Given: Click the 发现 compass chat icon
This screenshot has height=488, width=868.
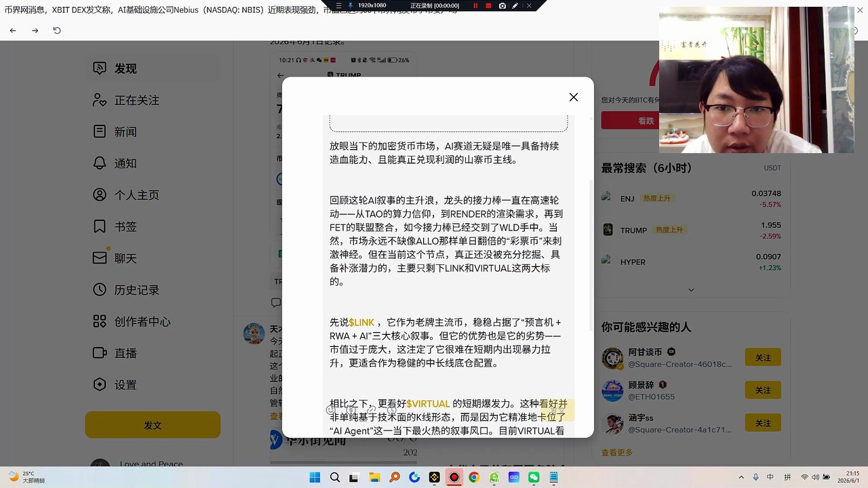Looking at the screenshot, I should coord(100,68).
